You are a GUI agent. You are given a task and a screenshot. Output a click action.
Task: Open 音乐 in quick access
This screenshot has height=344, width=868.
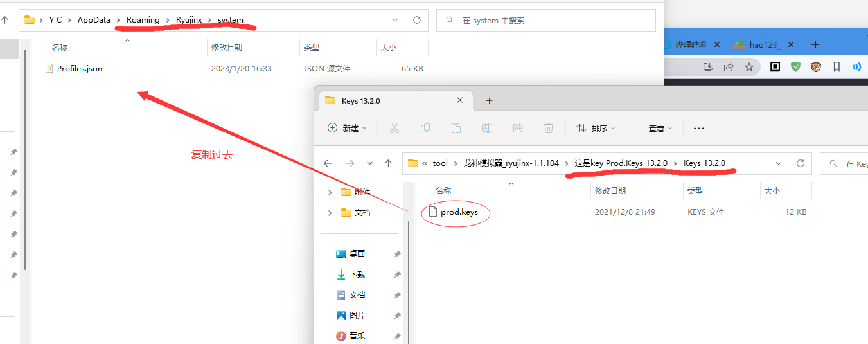(357, 336)
